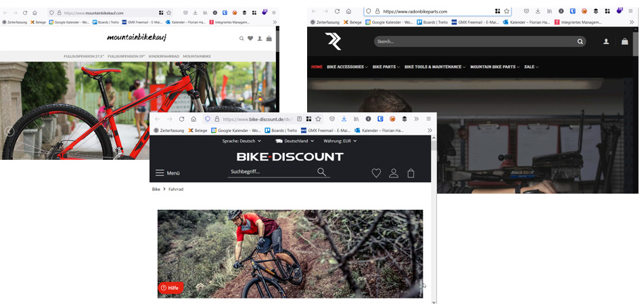Open Belege bookmark in bike-discount window
This screenshot has height=304, width=644.
coord(198,131)
